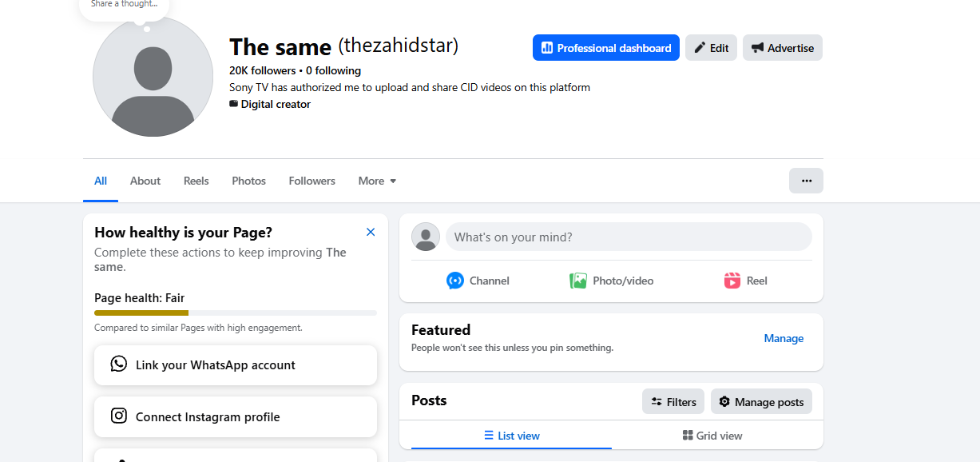Viewport: 980px width, 462px height.
Task: Click the Featured heading
Action: [x=441, y=330]
